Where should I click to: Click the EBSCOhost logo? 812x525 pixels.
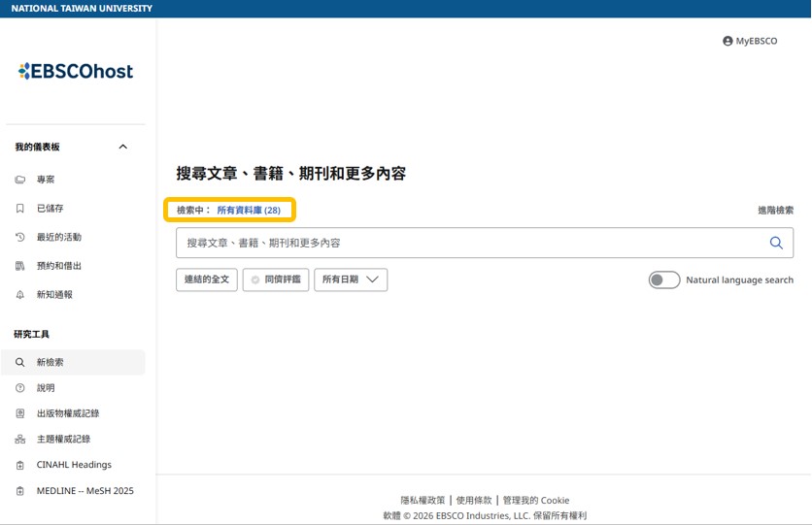(x=76, y=71)
